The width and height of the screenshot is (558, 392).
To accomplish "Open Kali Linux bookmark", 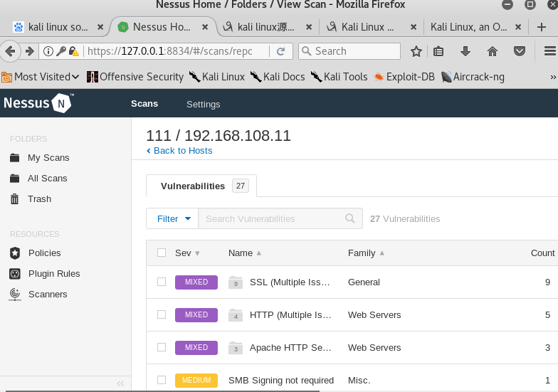I will tap(216, 77).
